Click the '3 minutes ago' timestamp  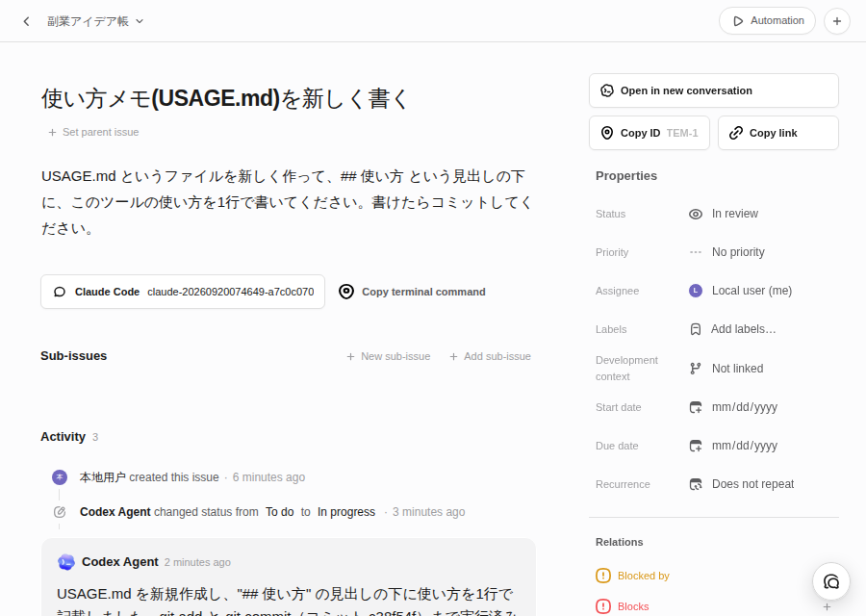428,512
